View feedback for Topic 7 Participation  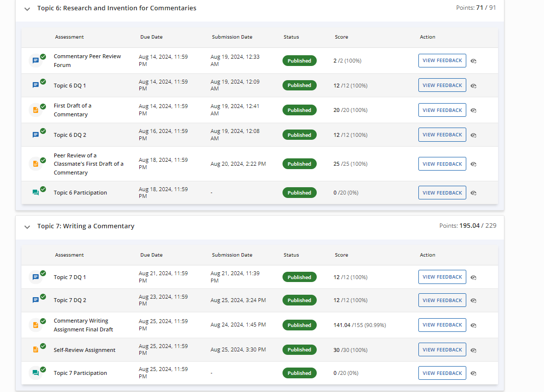[442, 373]
